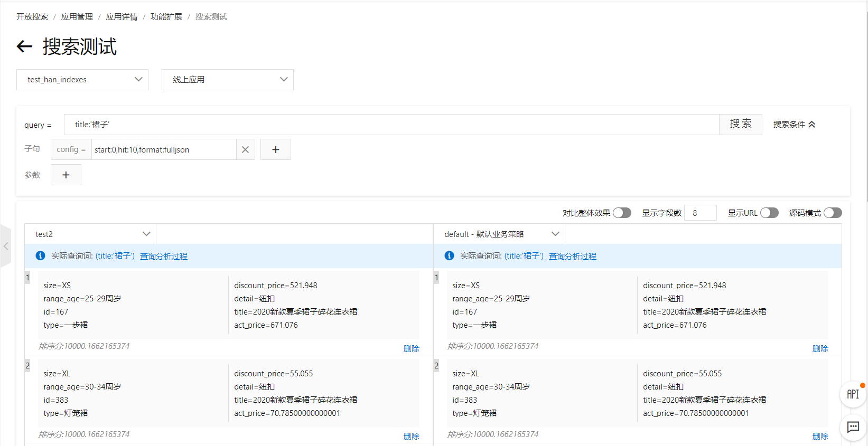Select text range_age=25-29周岁 in default strategy panel
The width and height of the screenshot is (868, 446).
coord(491,299)
